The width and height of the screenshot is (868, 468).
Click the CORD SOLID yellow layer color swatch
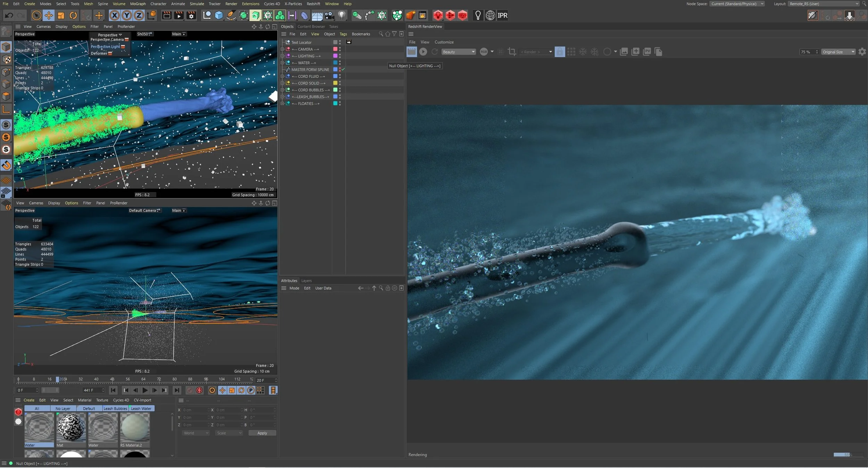tap(335, 83)
